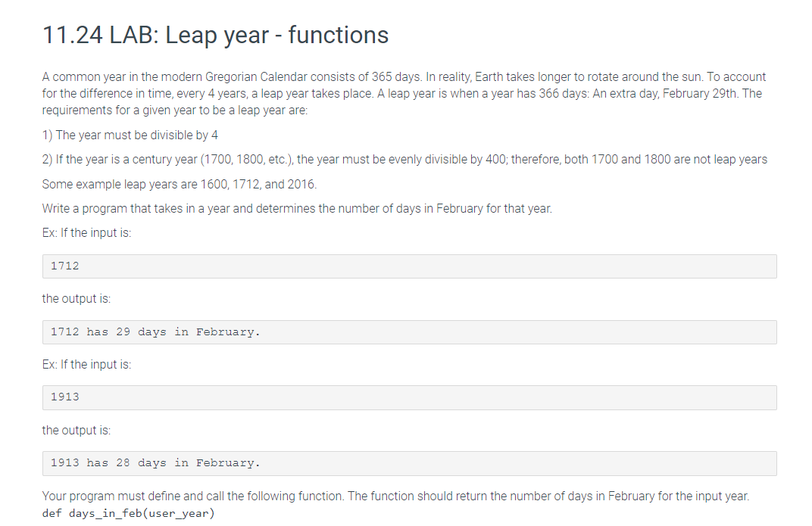
Task: Click the output box '1712 has 29 days in February.'
Action: 409,332
